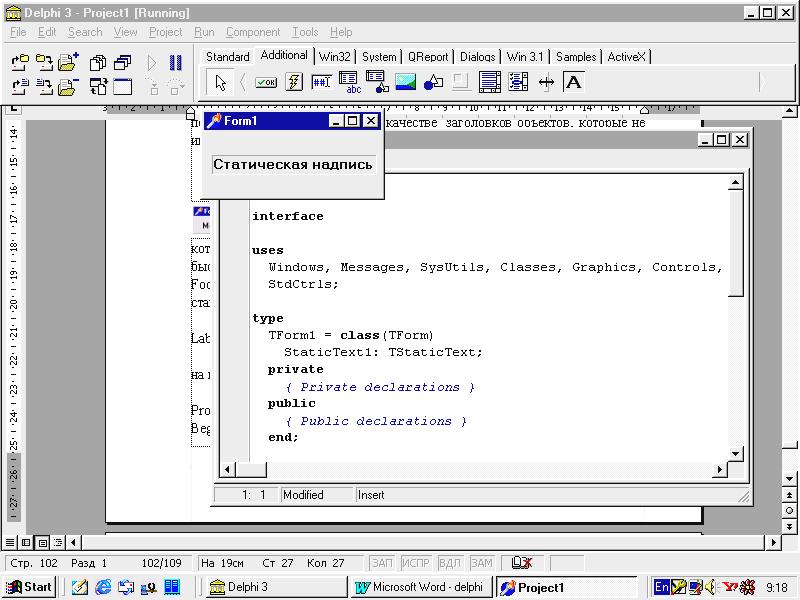Click code editor scroll-up arrow
This screenshot has width=800, height=600.
click(735, 182)
